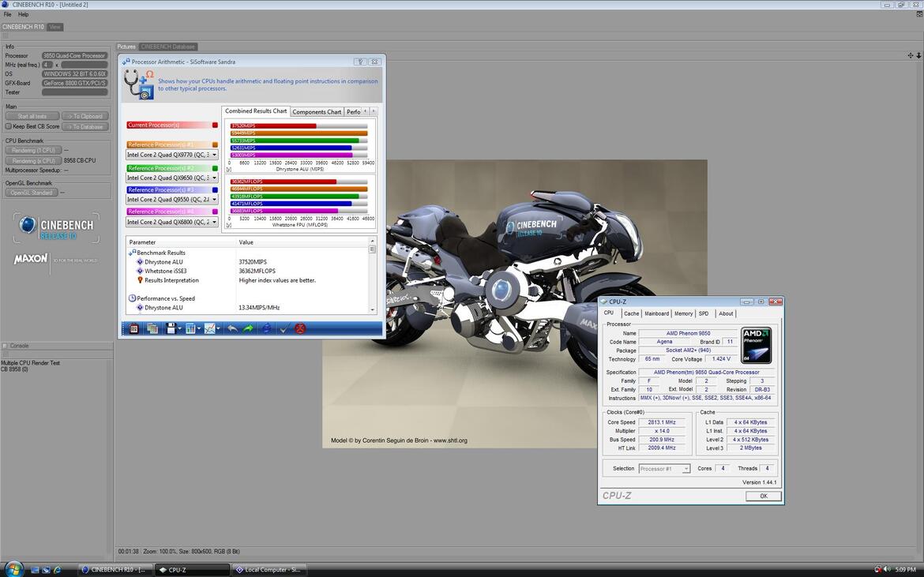Switch to the SPD tab in CPU-Z

704,314
